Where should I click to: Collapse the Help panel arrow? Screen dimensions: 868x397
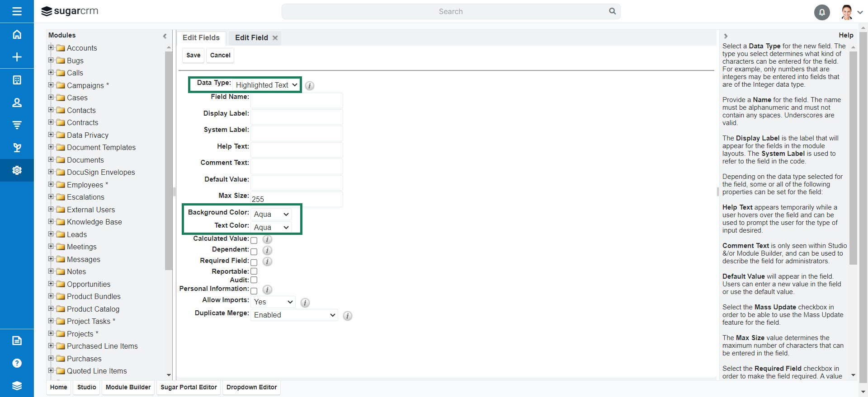pos(726,36)
